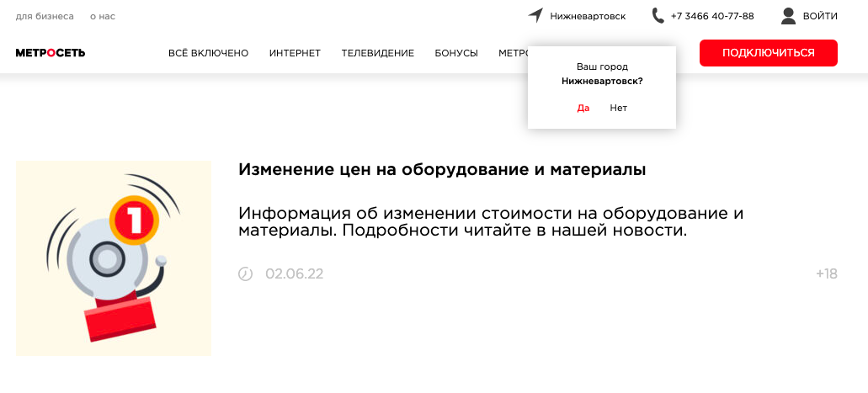868x393 pixels.
Task: Go to the для бизнеса page
Action: click(x=45, y=16)
